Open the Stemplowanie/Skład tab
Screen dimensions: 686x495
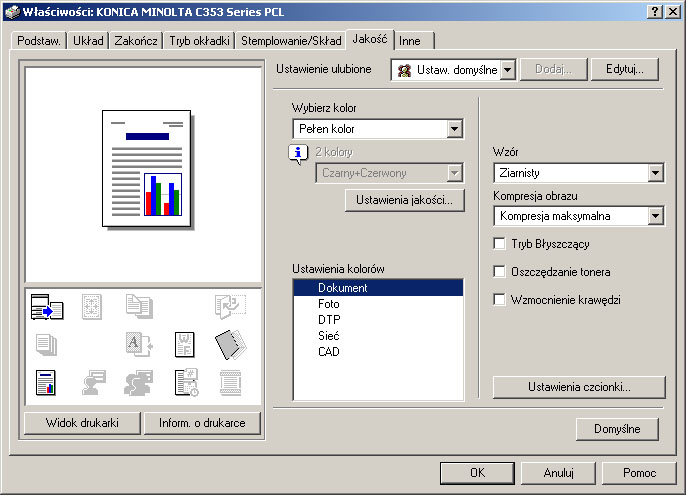click(x=291, y=41)
